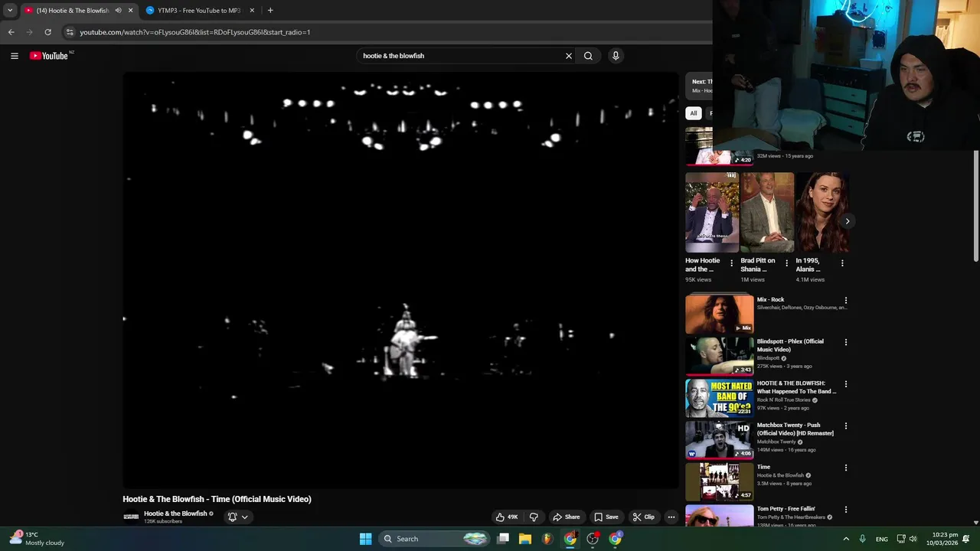Open the Windows Start menu

tap(366, 539)
